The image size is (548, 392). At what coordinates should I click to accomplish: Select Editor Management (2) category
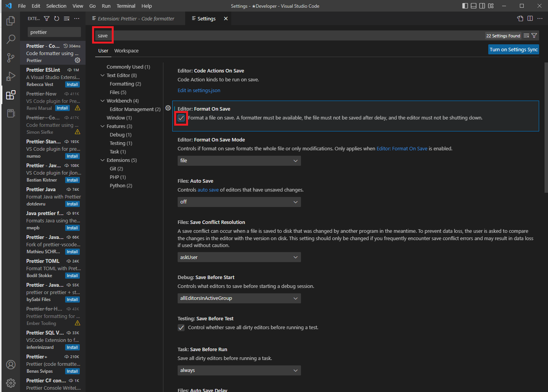[135, 109]
